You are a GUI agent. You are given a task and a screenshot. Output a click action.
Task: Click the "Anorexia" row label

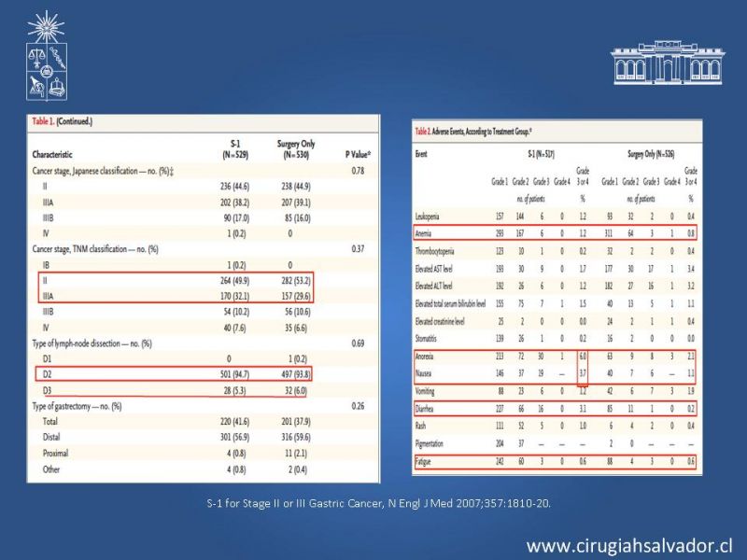click(x=425, y=357)
